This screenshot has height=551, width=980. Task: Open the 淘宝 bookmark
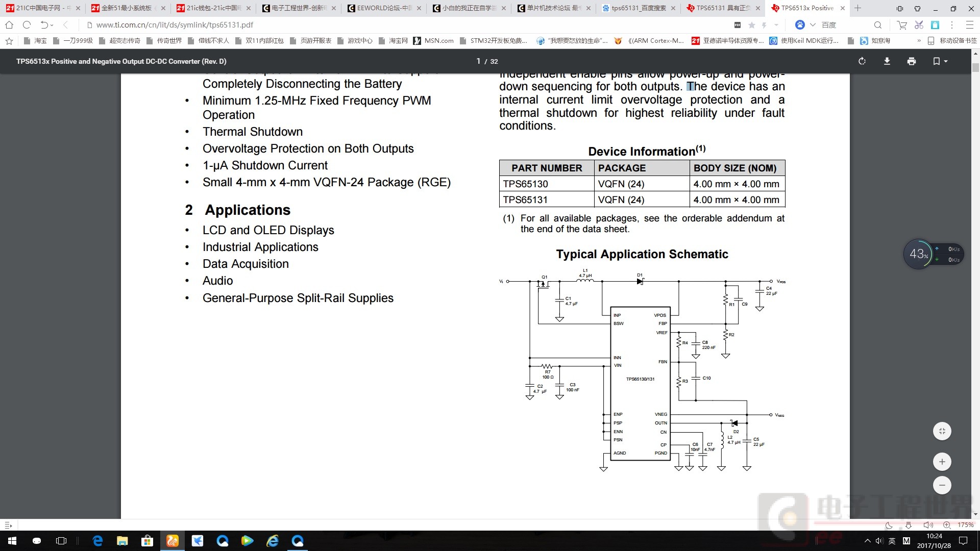click(35, 40)
